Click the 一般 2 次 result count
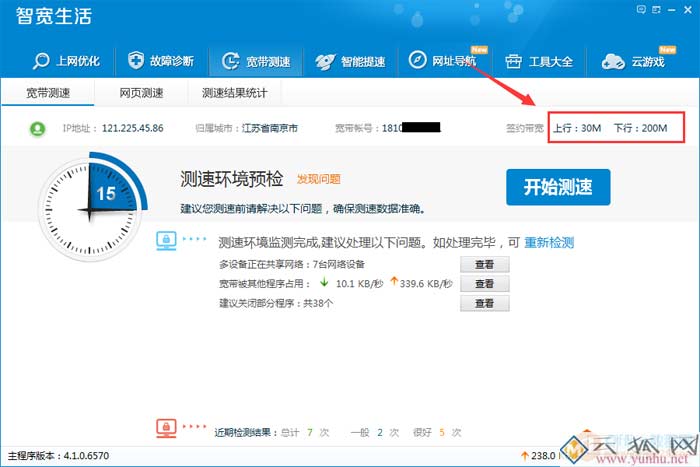700x467 pixels. click(x=375, y=432)
